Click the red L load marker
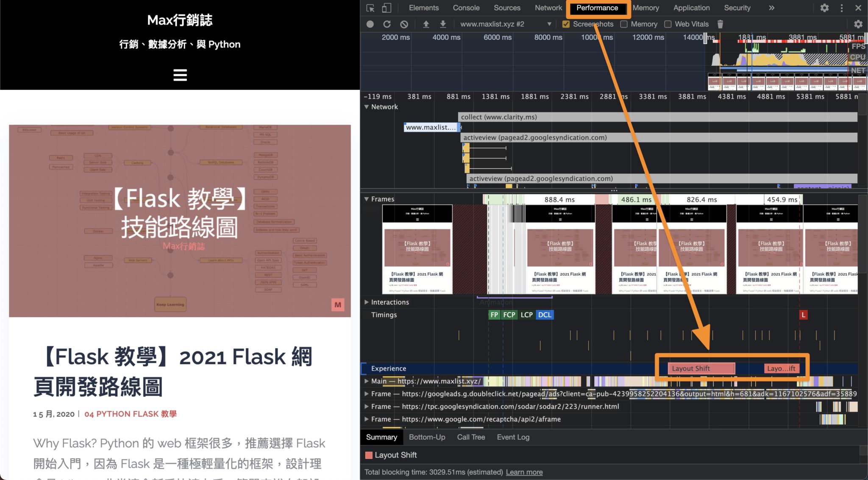The width and height of the screenshot is (868, 480). 803,315
